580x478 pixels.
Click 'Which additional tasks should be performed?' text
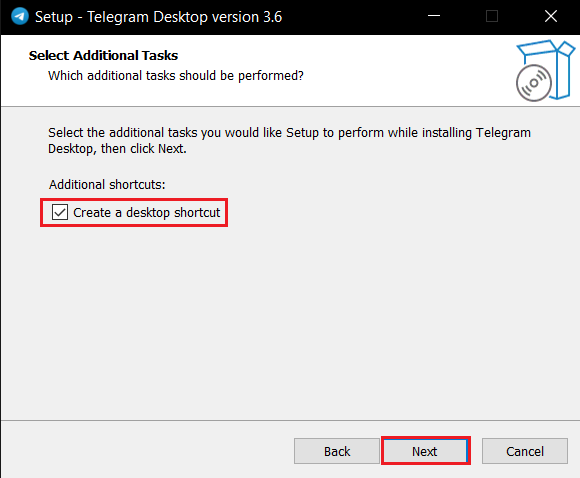tap(176, 75)
